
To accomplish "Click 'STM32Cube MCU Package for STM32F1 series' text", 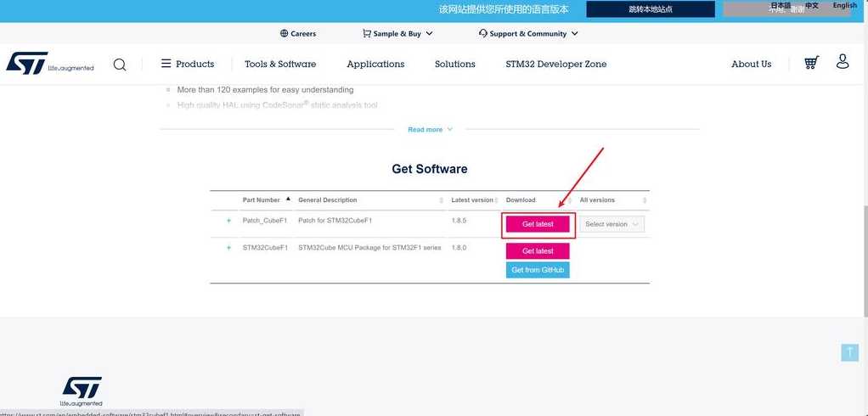I will 369,248.
